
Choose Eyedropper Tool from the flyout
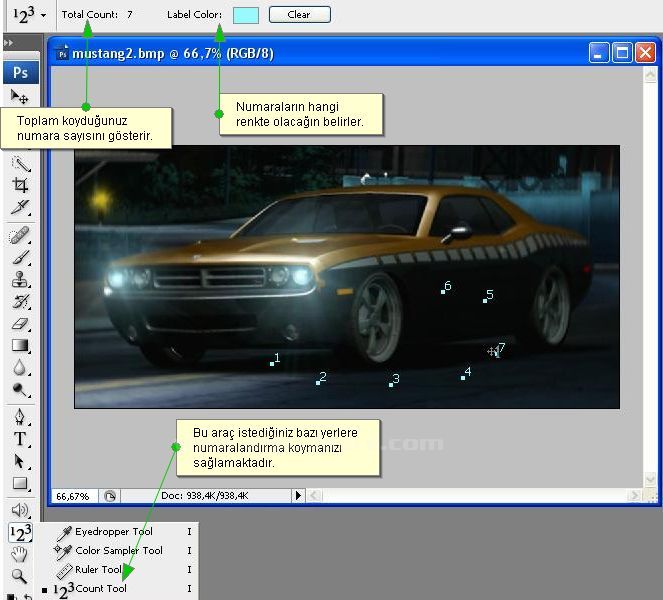[114, 532]
